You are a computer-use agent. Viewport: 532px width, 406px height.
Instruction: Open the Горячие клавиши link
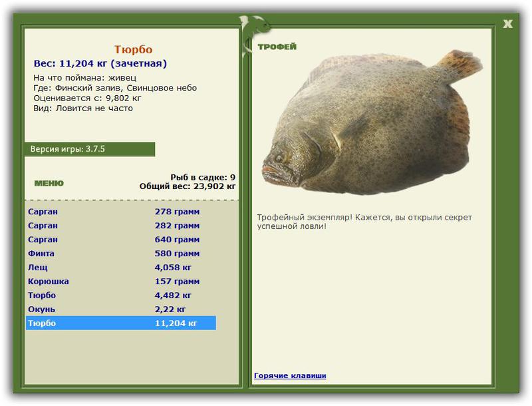coord(290,375)
